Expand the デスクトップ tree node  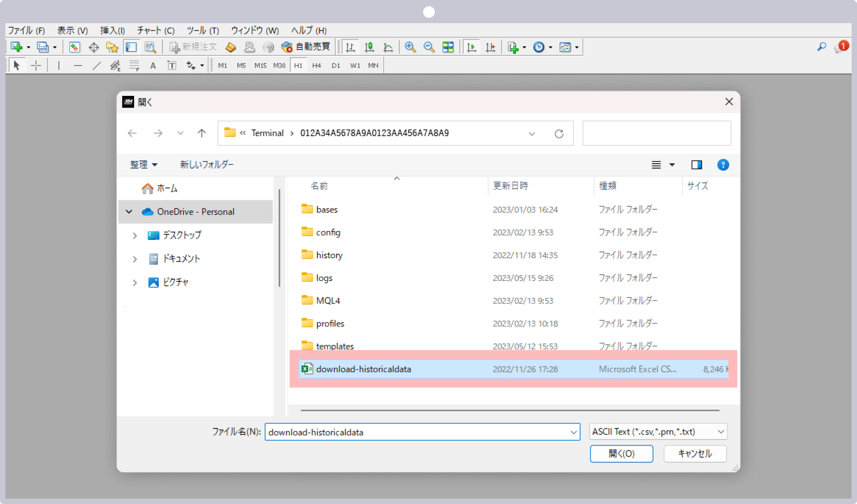click(x=135, y=235)
